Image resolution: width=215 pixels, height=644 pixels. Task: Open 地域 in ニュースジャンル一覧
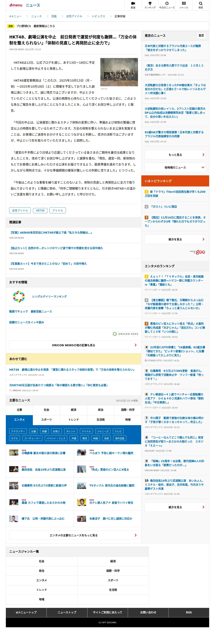point(42,599)
